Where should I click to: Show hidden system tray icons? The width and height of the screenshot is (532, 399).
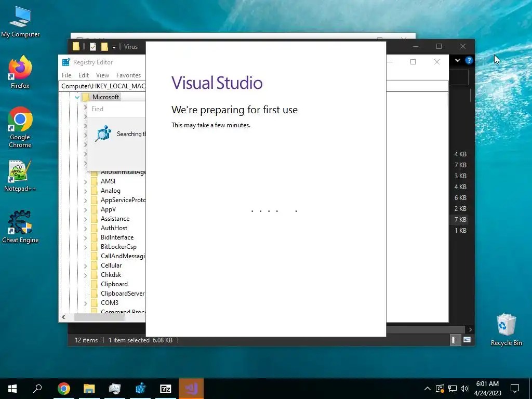click(x=428, y=389)
